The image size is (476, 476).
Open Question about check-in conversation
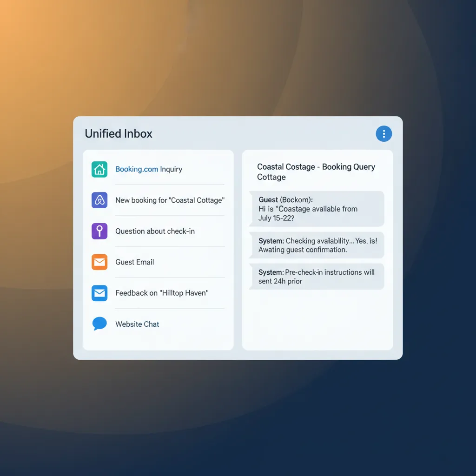pyautogui.click(x=155, y=231)
